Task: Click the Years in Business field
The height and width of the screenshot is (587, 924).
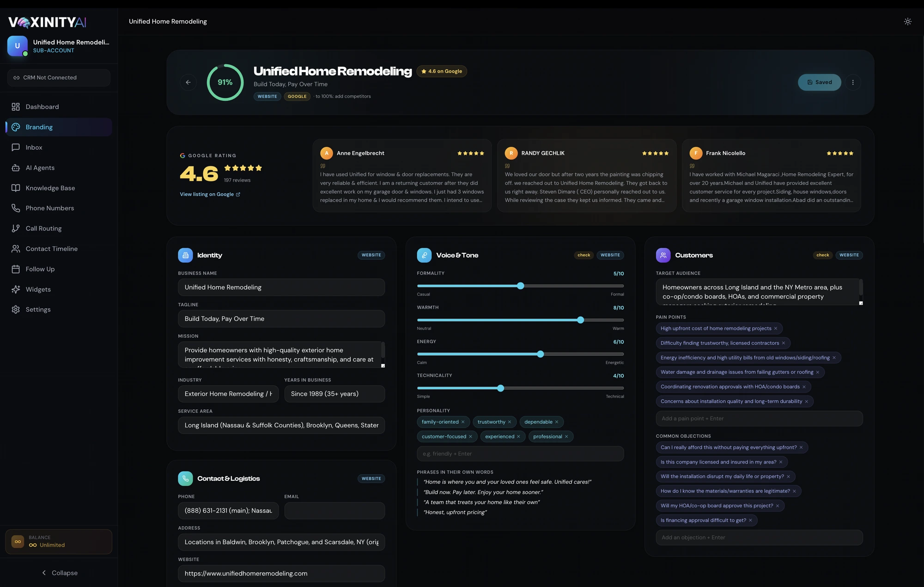Action: 334,394
